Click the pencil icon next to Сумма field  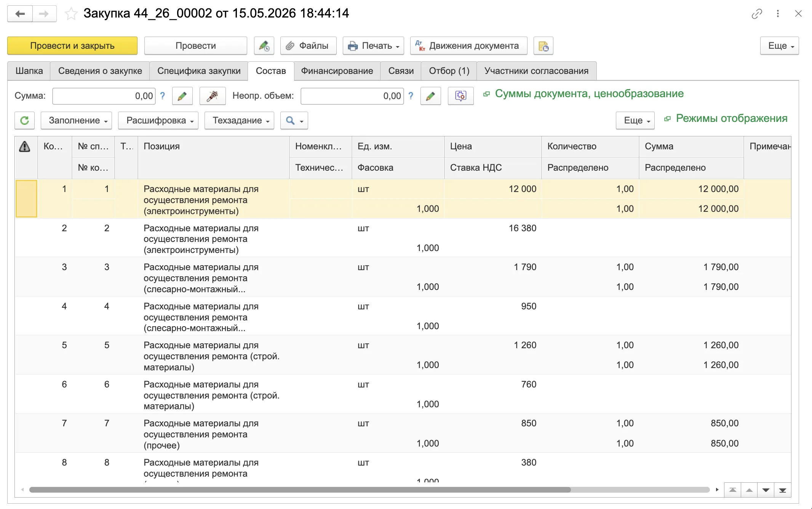click(182, 96)
